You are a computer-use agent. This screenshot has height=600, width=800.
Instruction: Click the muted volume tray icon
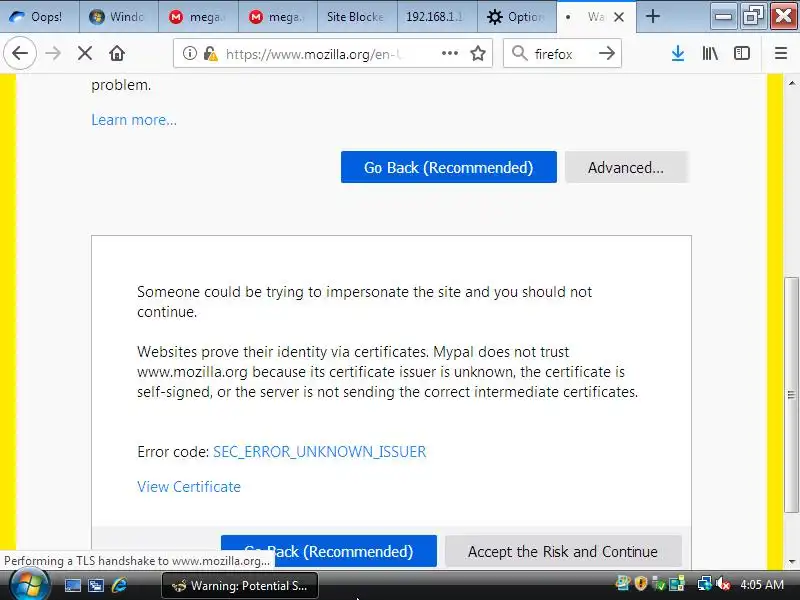pyautogui.click(x=722, y=583)
